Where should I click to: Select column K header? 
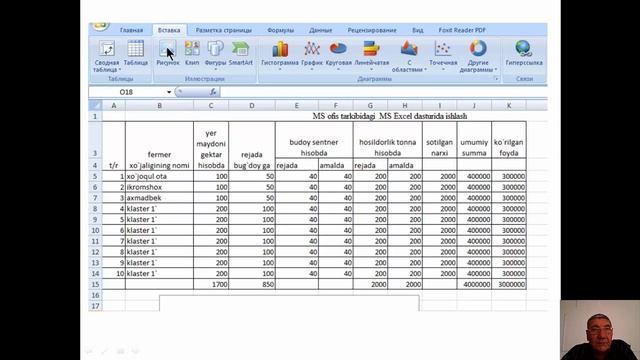point(509,105)
